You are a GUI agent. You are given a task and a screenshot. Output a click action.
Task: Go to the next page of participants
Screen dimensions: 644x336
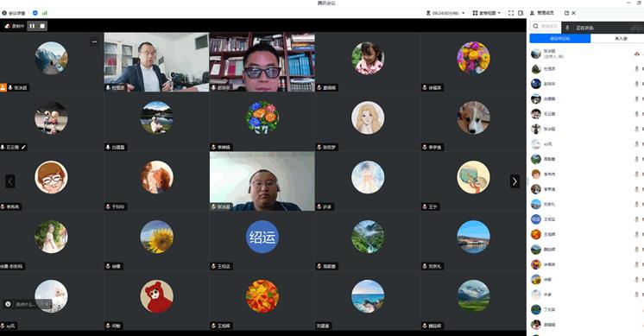click(515, 181)
